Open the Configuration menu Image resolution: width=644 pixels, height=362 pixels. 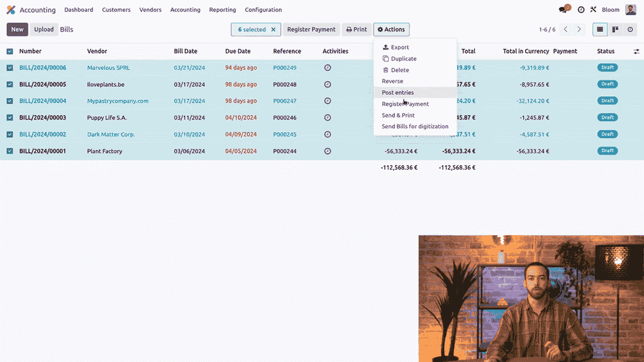tap(263, 10)
